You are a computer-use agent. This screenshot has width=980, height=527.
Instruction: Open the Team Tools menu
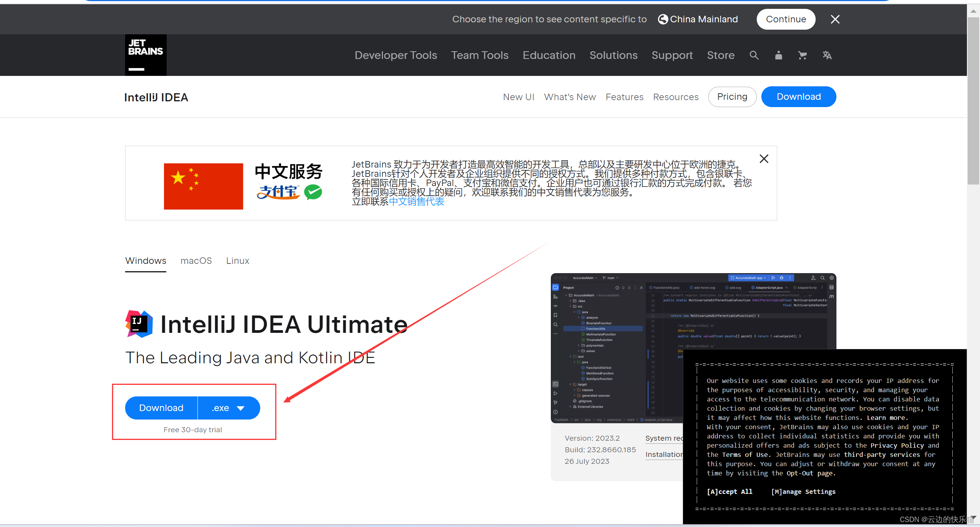[480, 55]
